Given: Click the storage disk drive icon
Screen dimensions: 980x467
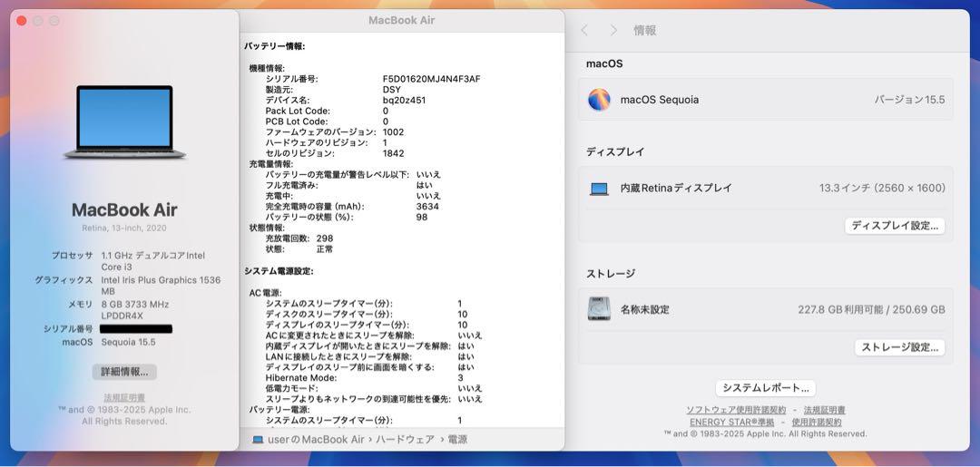Looking at the screenshot, I should 599,309.
